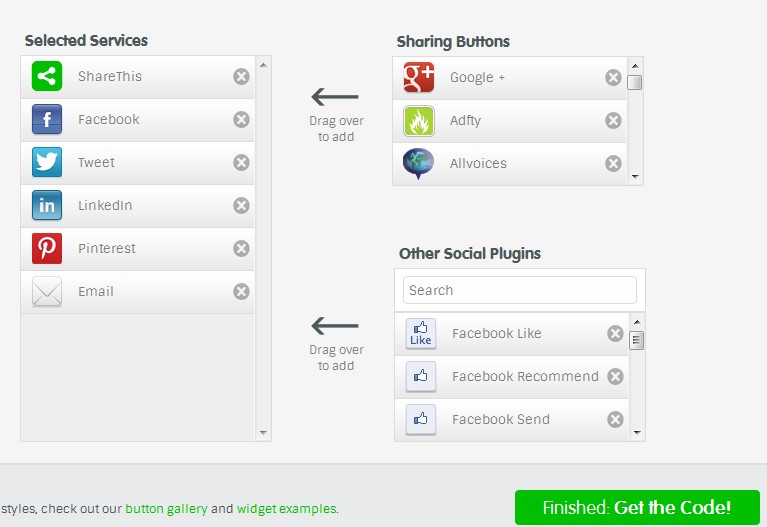Select the Facebook icon in Selected Services

pos(47,120)
